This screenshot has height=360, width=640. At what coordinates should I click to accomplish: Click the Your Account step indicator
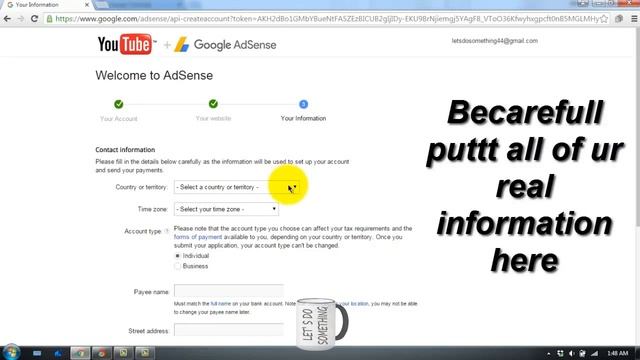[x=119, y=104]
